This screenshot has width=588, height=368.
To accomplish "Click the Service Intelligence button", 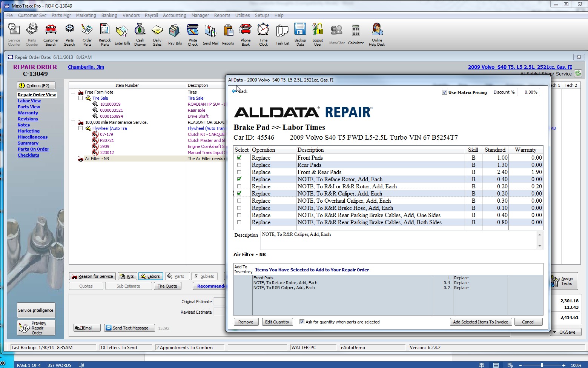I will (36, 310).
